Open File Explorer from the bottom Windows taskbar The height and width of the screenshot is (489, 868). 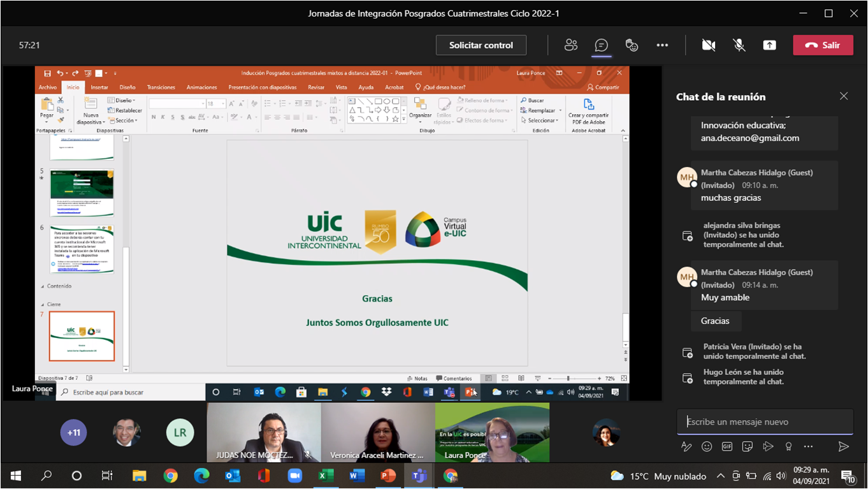pyautogui.click(x=139, y=476)
